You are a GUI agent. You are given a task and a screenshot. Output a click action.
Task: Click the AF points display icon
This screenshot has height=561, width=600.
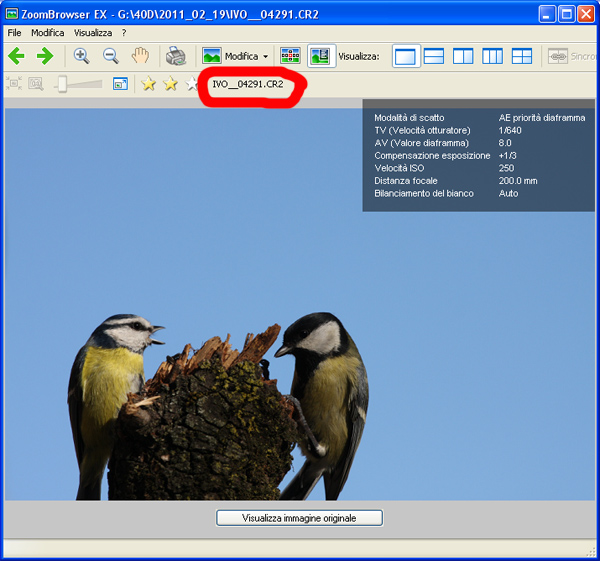290,56
